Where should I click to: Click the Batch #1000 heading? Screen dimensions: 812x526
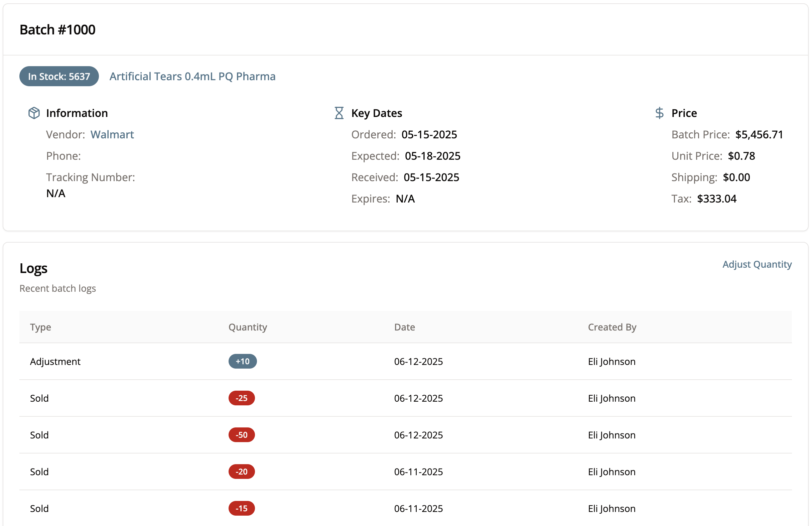[x=57, y=30]
